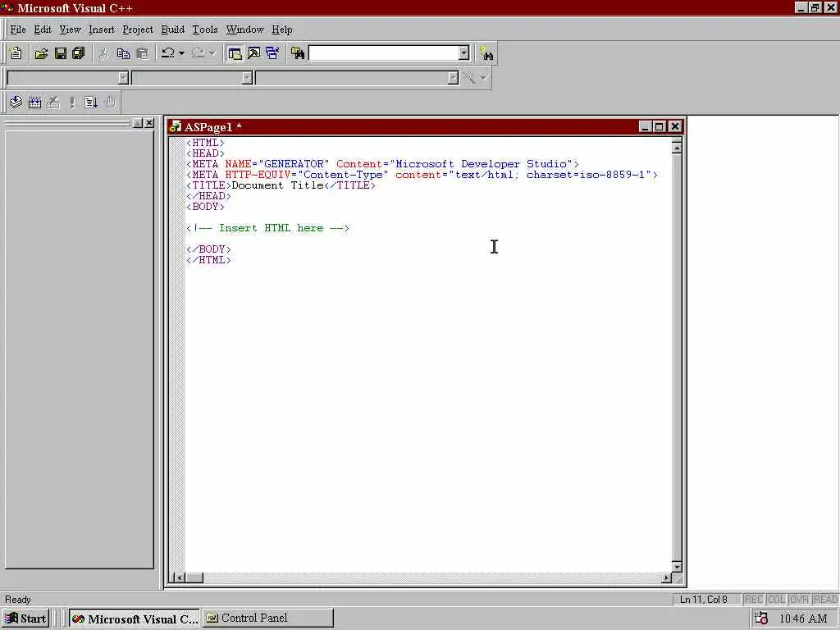Click the Redo toolbar icon
Screen dimensions: 840x630
(199, 53)
